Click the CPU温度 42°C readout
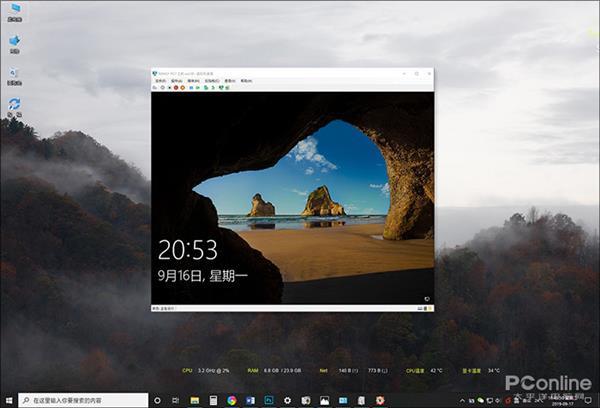Image resolution: width=600 pixels, height=408 pixels. (x=424, y=370)
